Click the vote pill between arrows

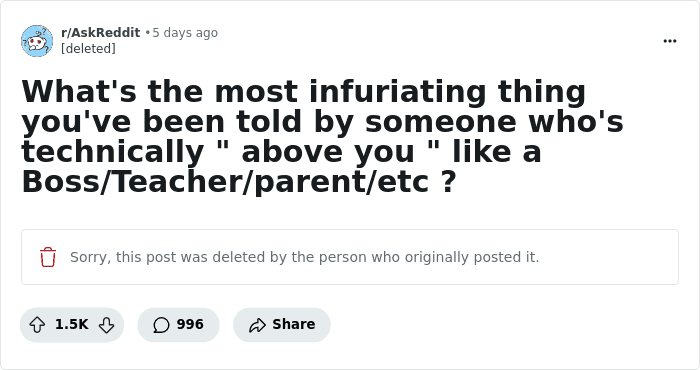[72, 325]
